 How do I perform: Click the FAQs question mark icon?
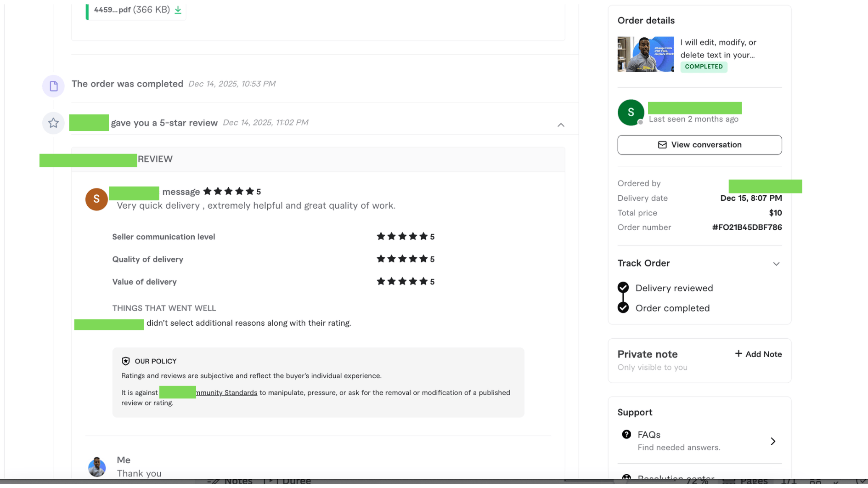(626, 435)
